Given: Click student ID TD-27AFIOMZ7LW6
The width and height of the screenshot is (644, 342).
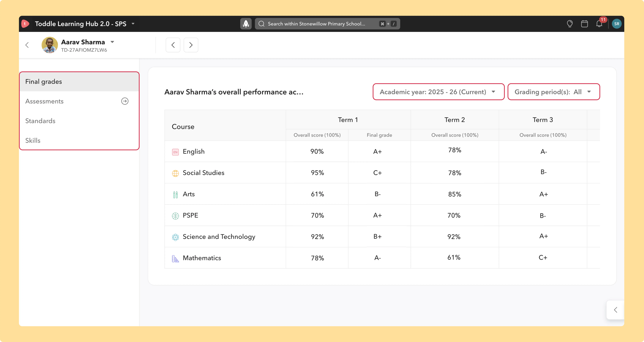Looking at the screenshot, I should click(x=84, y=50).
